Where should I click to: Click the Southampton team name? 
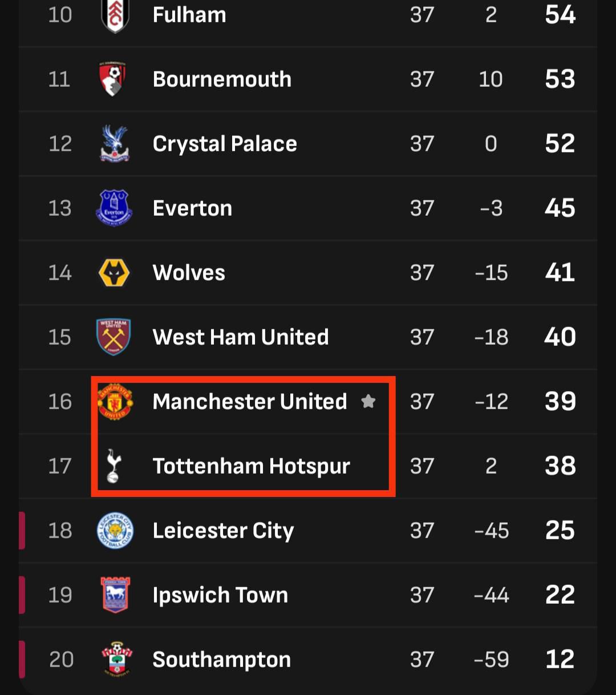(x=222, y=660)
